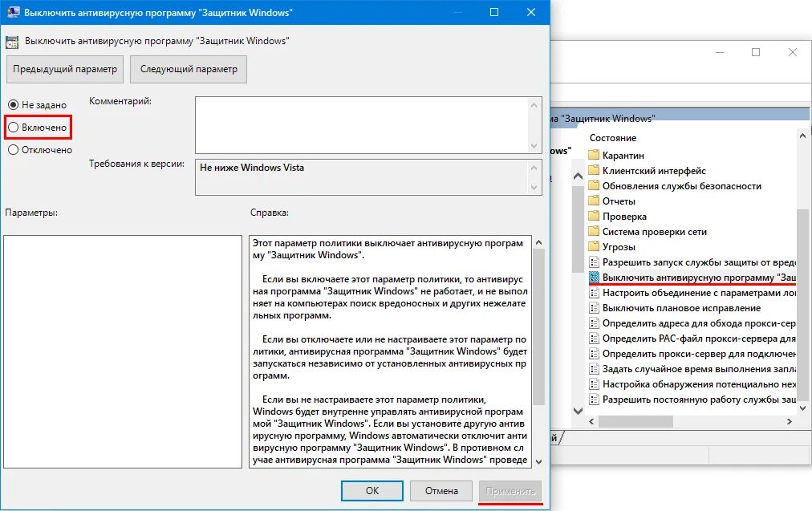The width and height of the screenshot is (812, 511).
Task: Minimize the background policy editor window
Action: [x=719, y=52]
